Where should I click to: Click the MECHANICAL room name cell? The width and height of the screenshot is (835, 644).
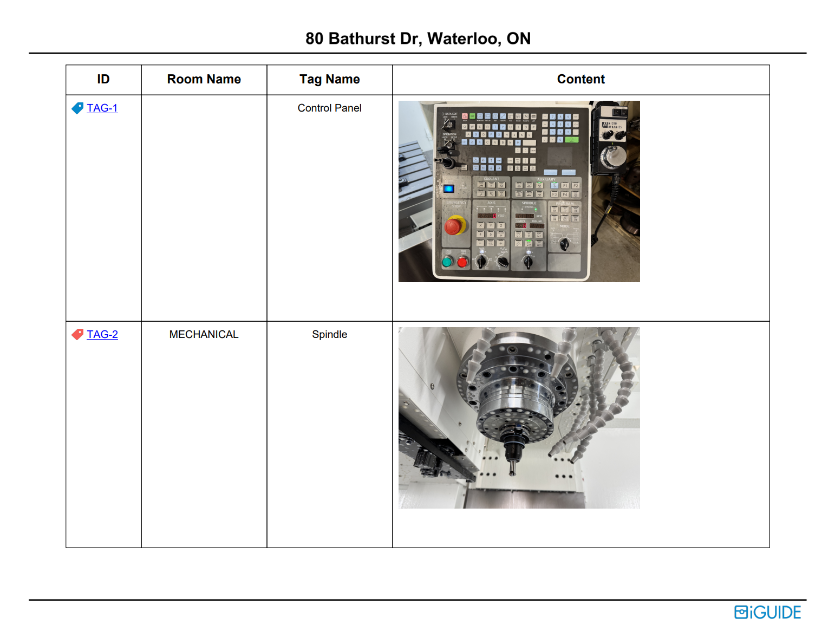[204, 335]
